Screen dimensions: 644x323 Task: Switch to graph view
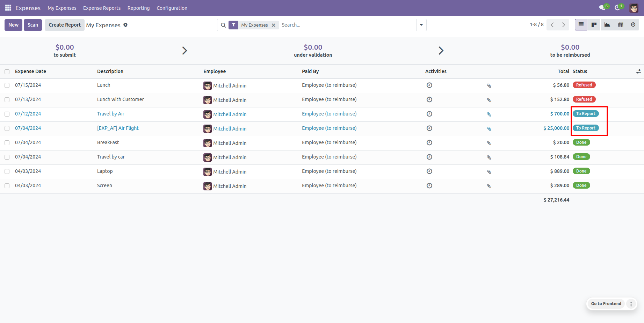point(607,24)
